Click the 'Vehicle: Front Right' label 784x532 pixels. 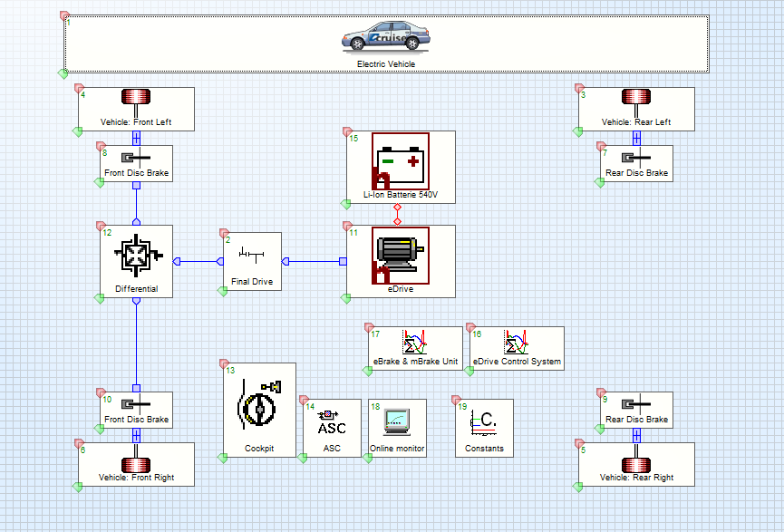136,477
